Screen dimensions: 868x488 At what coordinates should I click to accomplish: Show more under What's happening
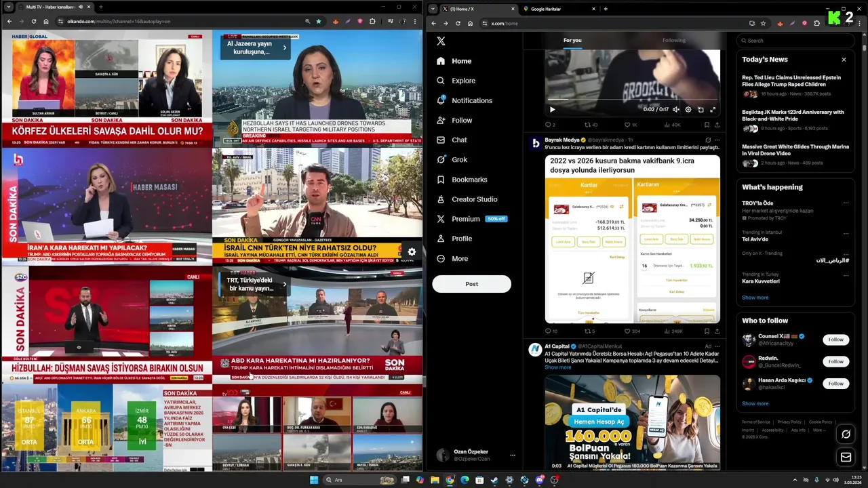[x=755, y=298]
